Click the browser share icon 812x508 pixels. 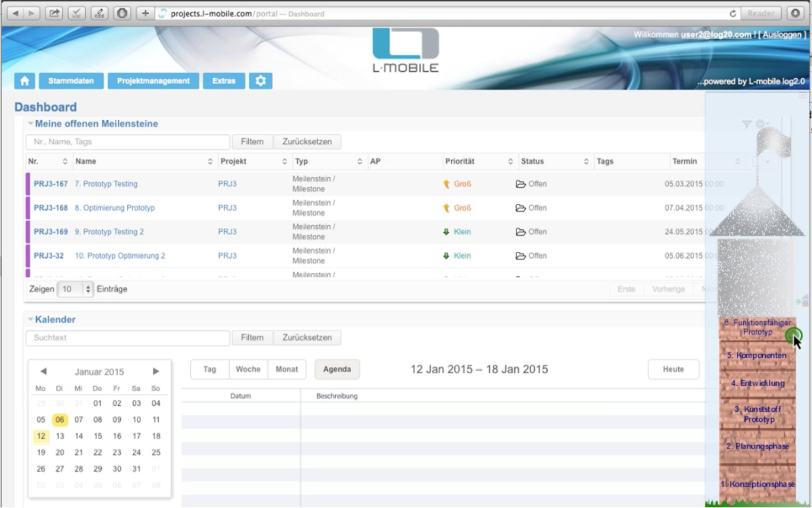coord(54,13)
